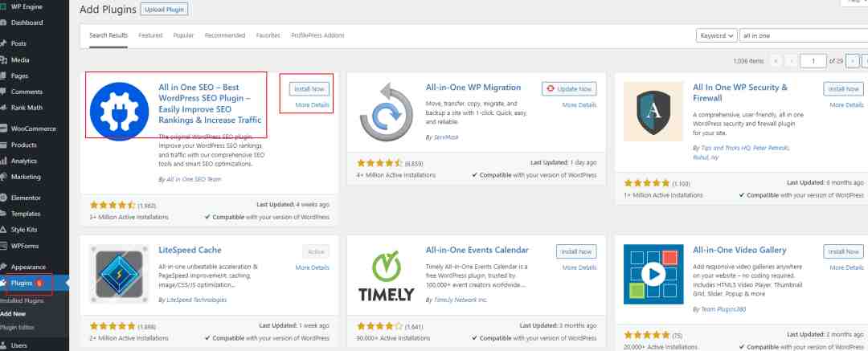
Task: Click the Products sidebar icon
Action: pos(4,145)
